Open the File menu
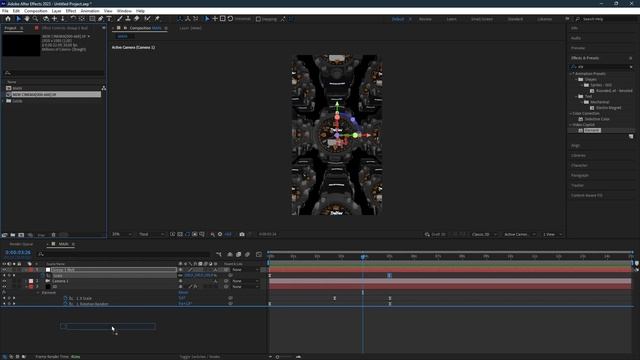The height and width of the screenshot is (360, 640). point(5,11)
